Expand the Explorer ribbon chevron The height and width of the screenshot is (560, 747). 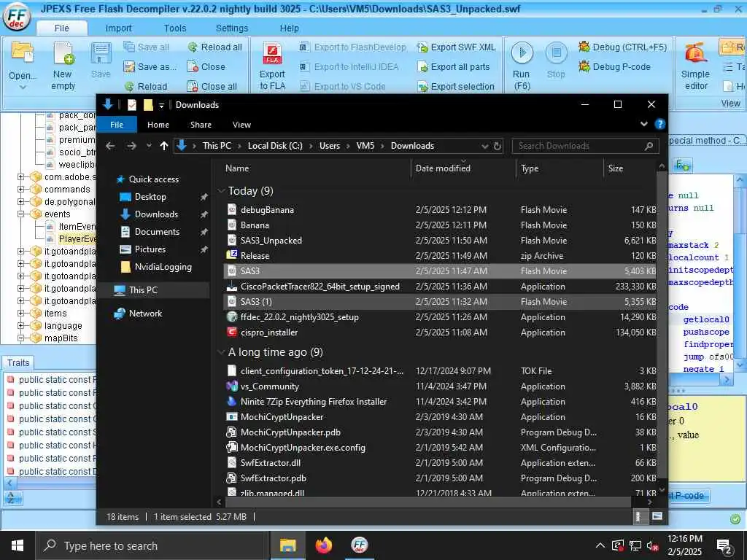[x=644, y=124]
